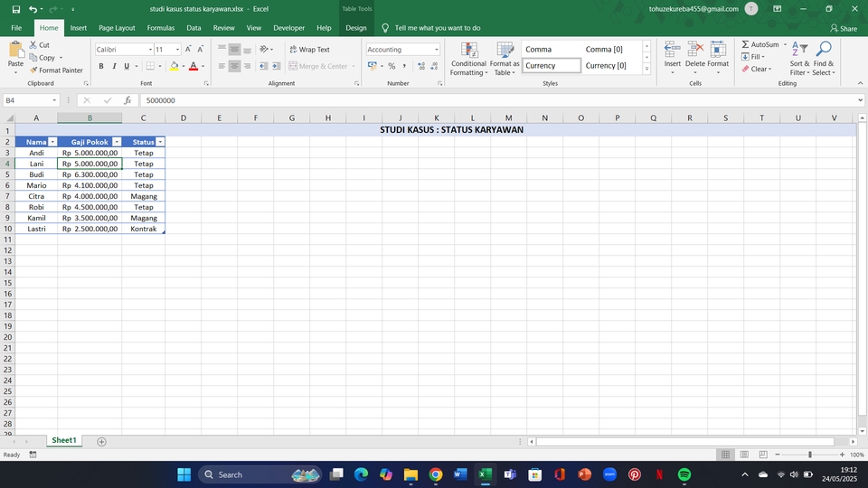Screen dimensions: 868x488
Task: Switch to Page Layout view icon
Action: (x=744, y=455)
